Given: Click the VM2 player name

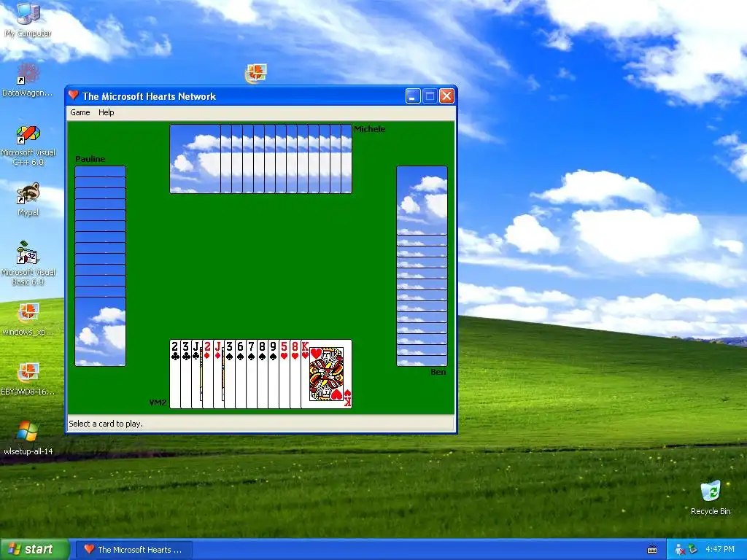Looking at the screenshot, I should (x=158, y=402).
